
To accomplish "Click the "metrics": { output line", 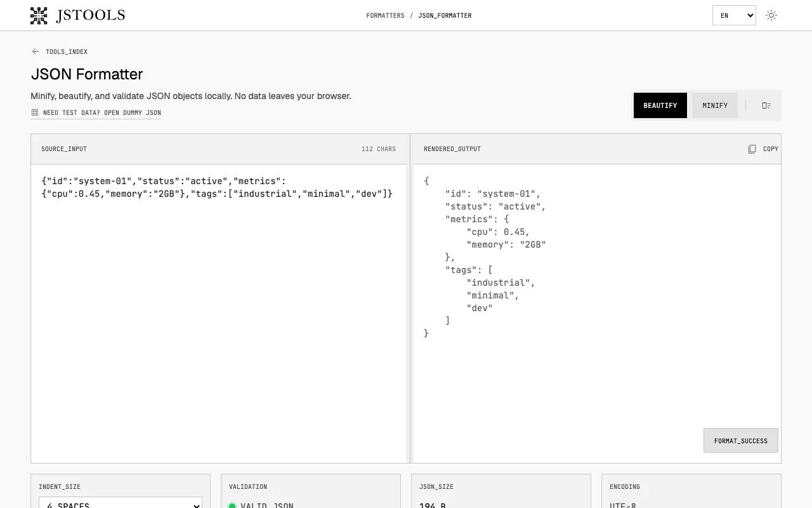I will tap(477, 219).
